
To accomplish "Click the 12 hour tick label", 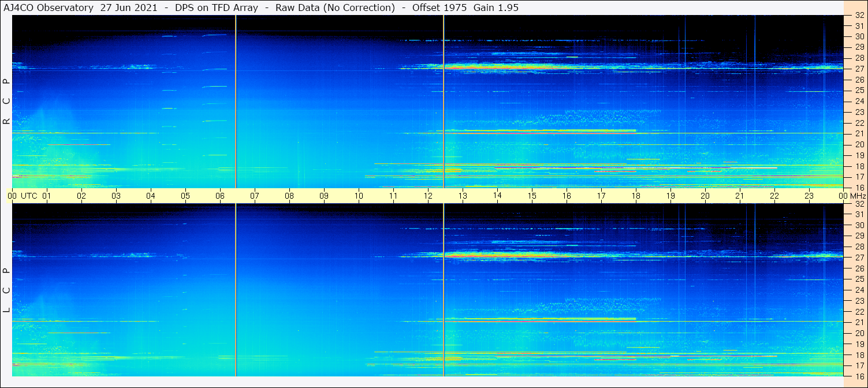I will (x=428, y=196).
